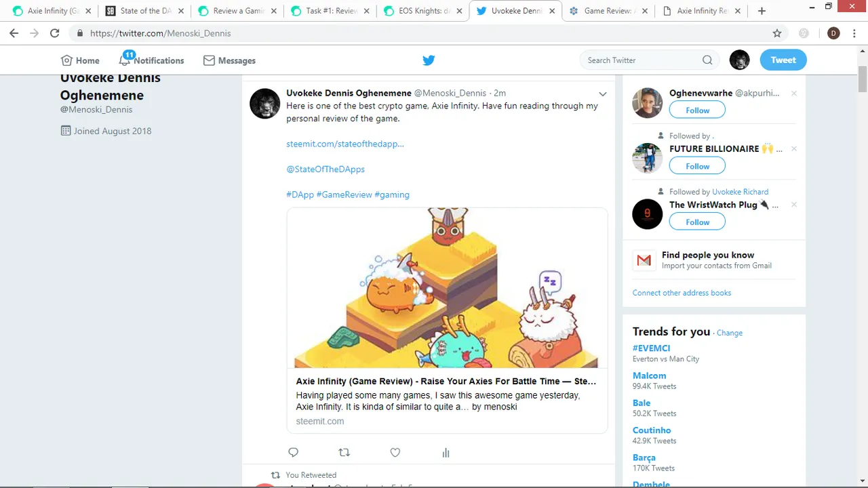The image size is (868, 488).
Task: Click Gmail icon to find people
Action: coord(644,260)
